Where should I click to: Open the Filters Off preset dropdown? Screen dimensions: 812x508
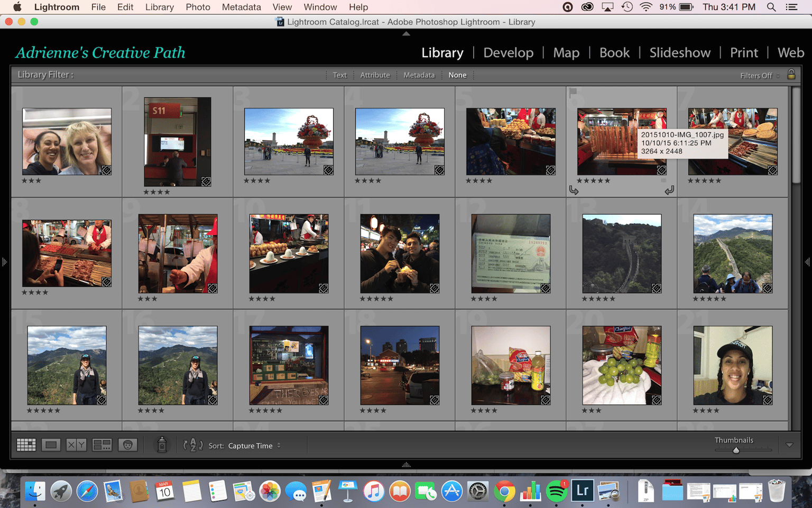[x=760, y=76]
